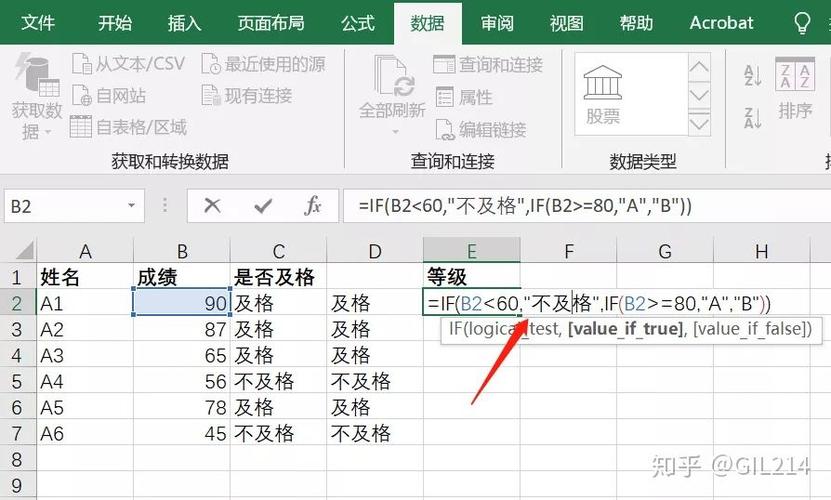Viewport: 831px width, 500px height.
Task: Click the 编辑链接 button
Action: click(481, 130)
